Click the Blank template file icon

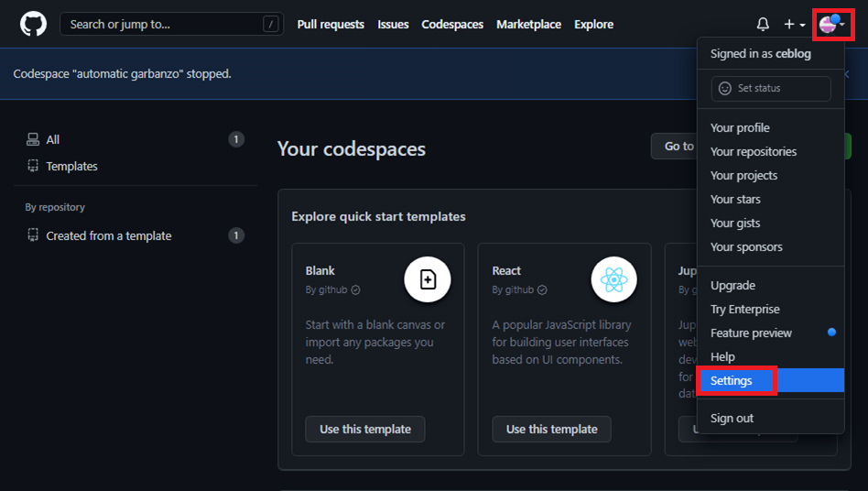point(428,279)
